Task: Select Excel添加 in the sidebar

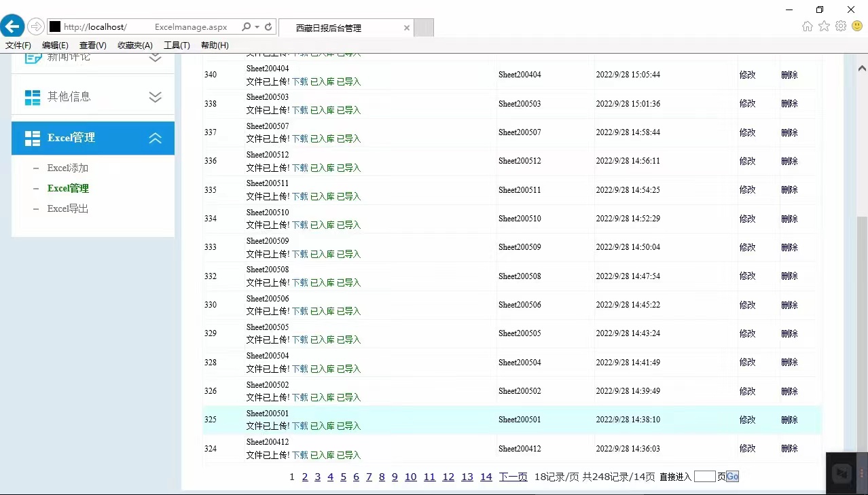Action: [x=68, y=168]
